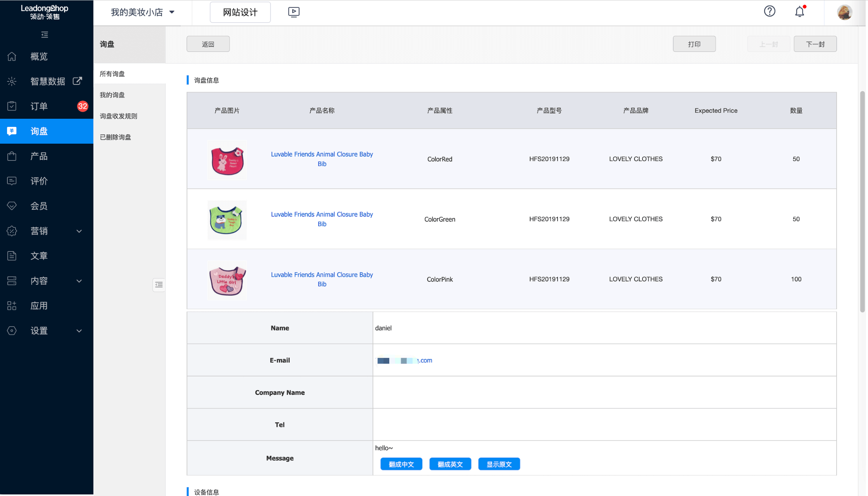Image resolution: width=868 pixels, height=496 pixels.
Task: Open smart data external link icon
Action: [77, 81]
